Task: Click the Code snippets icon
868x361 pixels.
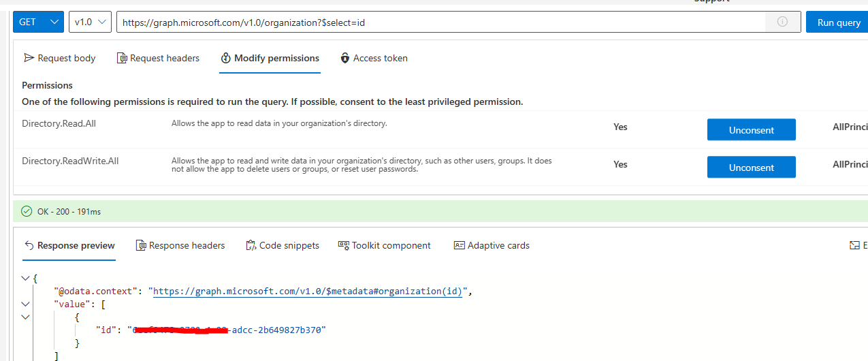Action: click(251, 245)
